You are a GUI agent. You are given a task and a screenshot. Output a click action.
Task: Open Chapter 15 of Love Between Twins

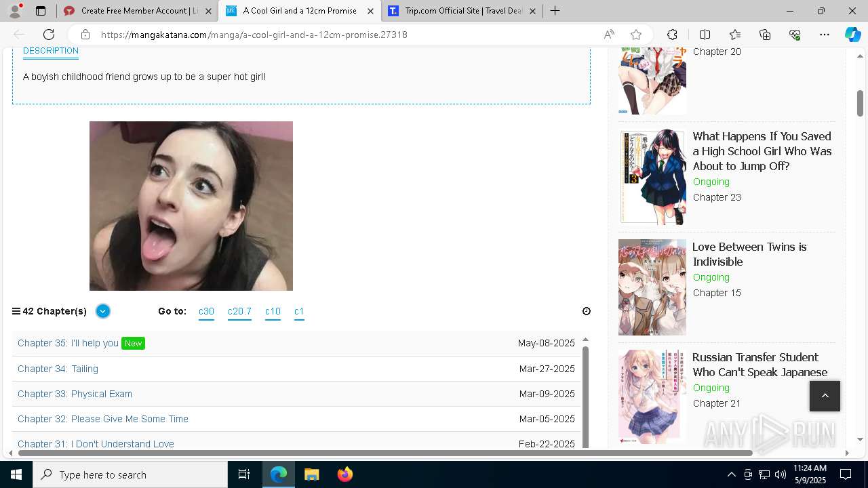pyautogui.click(x=717, y=293)
